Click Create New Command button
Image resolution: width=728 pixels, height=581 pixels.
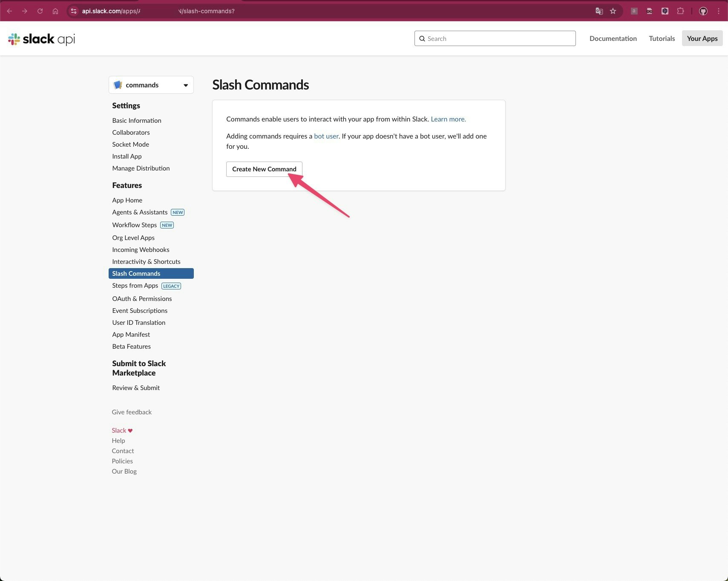click(x=264, y=169)
